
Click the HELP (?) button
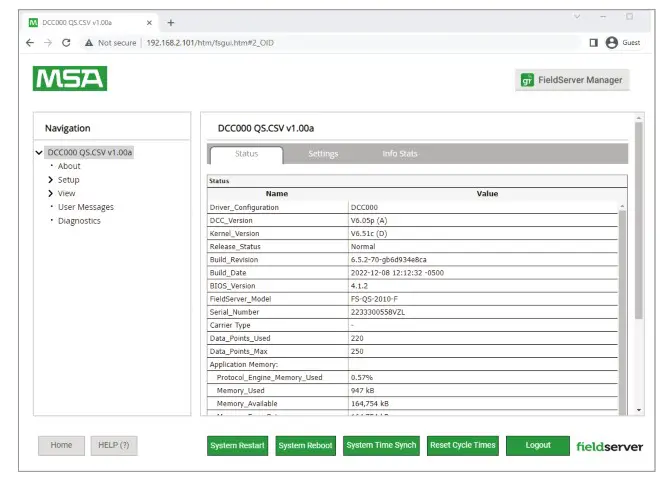[x=114, y=445]
